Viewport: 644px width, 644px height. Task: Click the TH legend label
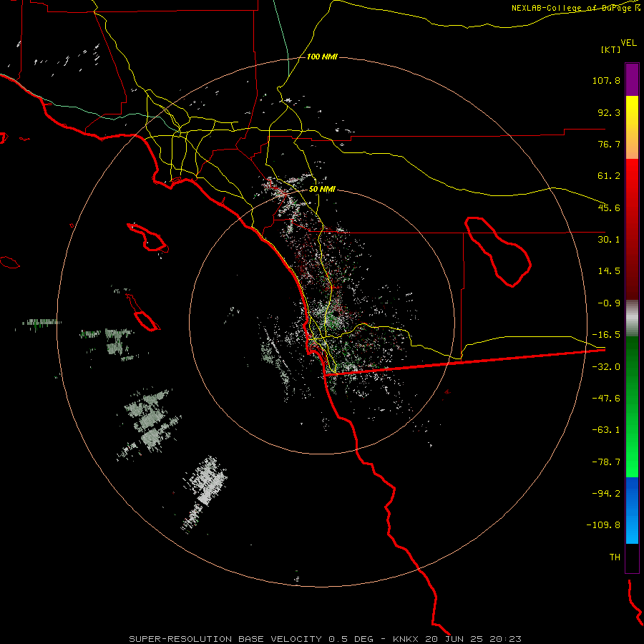[615, 557]
